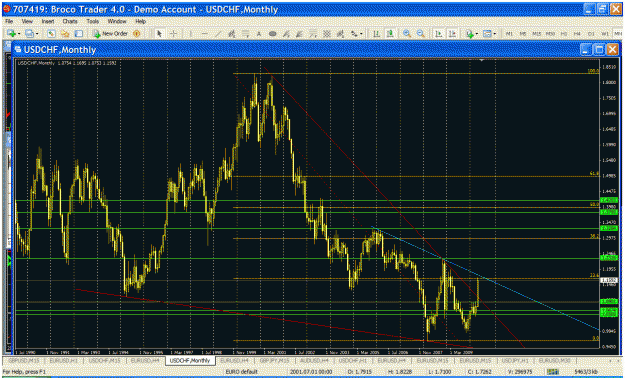Viewport: 625px width, 378px height.
Task: Select the Horizontal Line drawing tool
Action: click(x=205, y=34)
